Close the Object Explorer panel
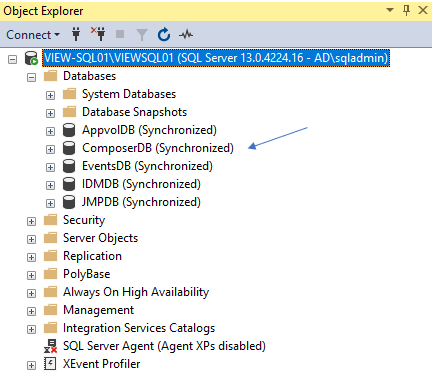This screenshot has width=434, height=379. click(x=423, y=10)
